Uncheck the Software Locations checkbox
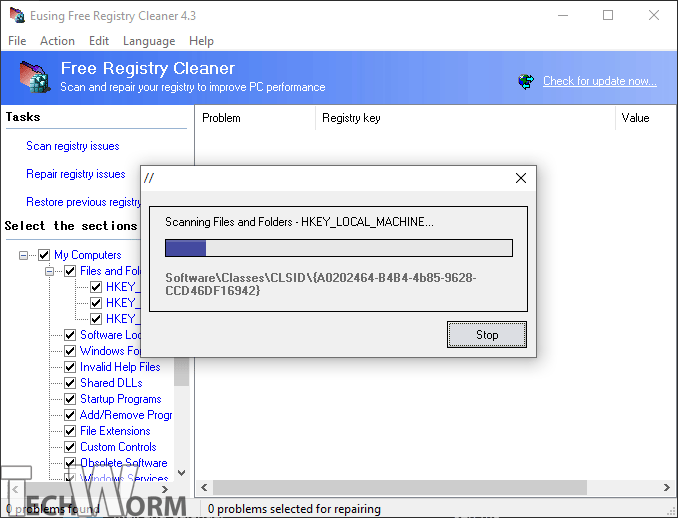Viewport: 678px width, 518px height. [70, 335]
